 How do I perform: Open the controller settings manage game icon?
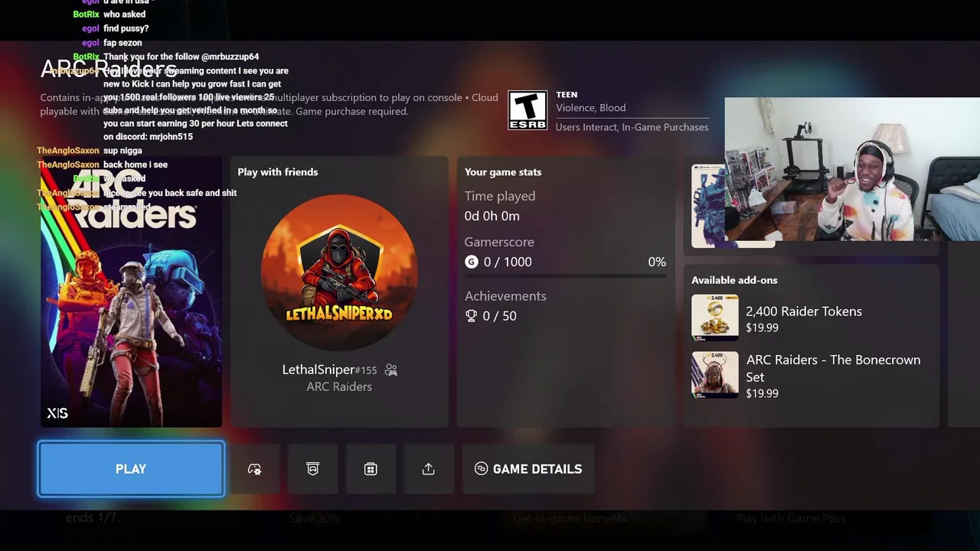coord(255,469)
